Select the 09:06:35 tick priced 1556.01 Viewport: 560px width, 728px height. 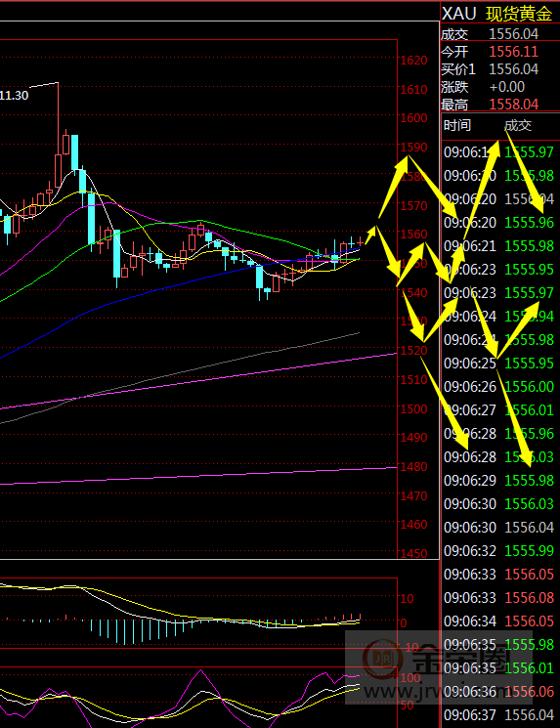pyautogui.click(x=500, y=668)
